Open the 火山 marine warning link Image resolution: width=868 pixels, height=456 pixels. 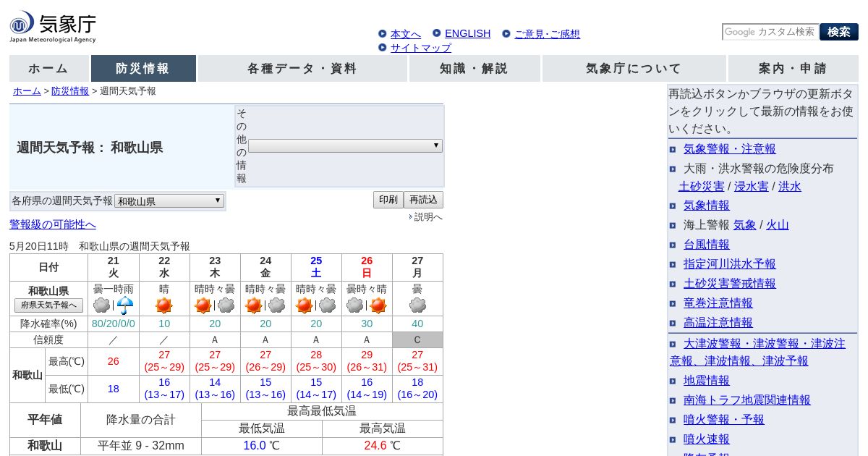point(778,225)
